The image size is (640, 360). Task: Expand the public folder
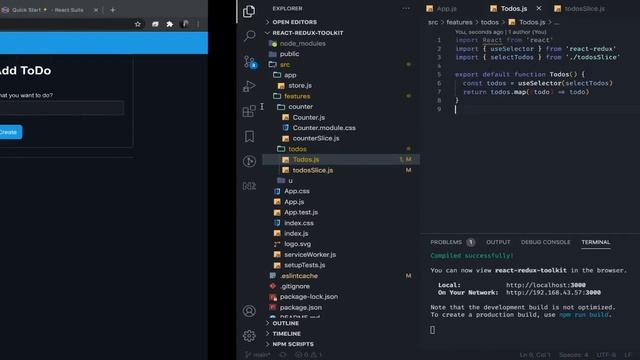(289, 54)
